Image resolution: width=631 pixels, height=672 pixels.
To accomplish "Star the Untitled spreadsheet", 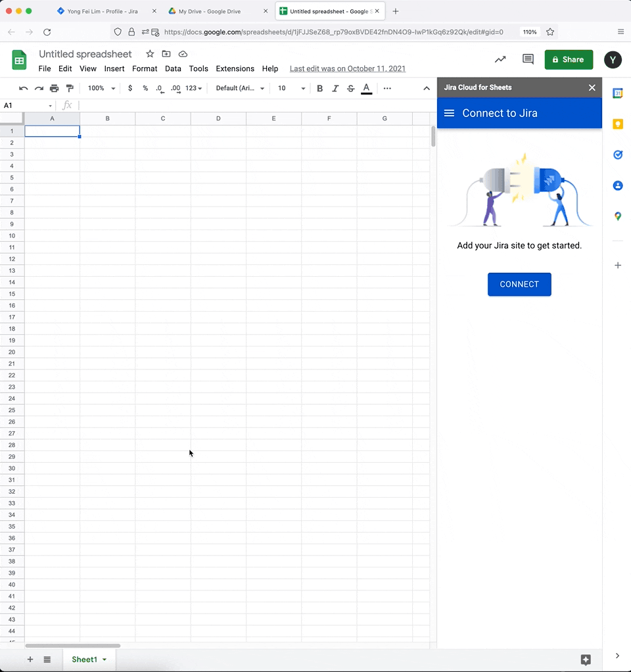I will (x=150, y=53).
